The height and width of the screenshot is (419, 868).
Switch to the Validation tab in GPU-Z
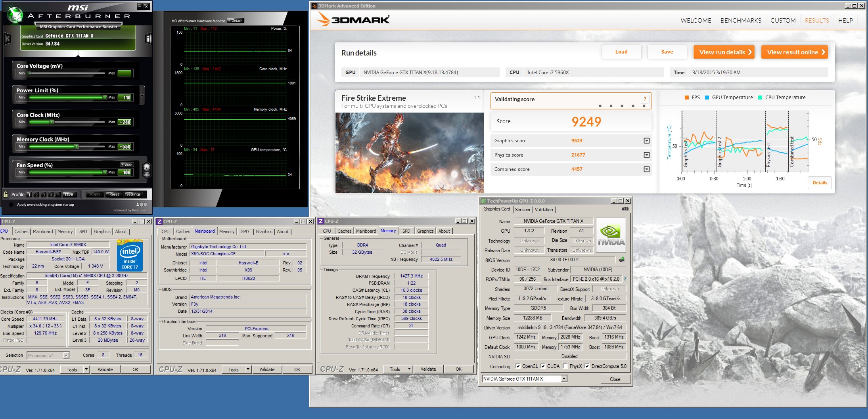[x=544, y=210]
